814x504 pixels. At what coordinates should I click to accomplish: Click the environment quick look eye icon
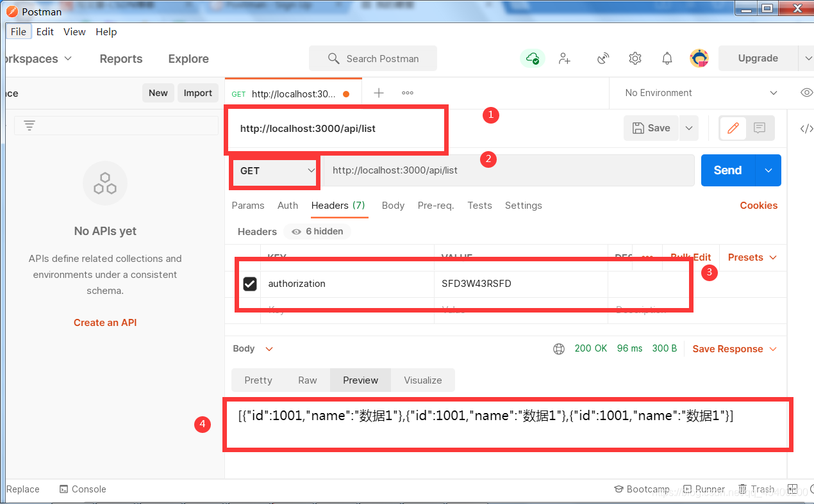click(807, 93)
